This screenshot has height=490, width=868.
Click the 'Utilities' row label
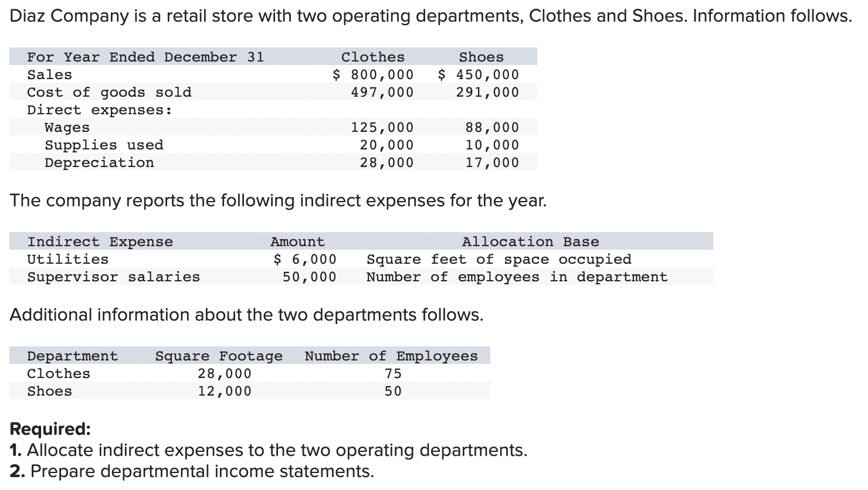(x=68, y=259)
